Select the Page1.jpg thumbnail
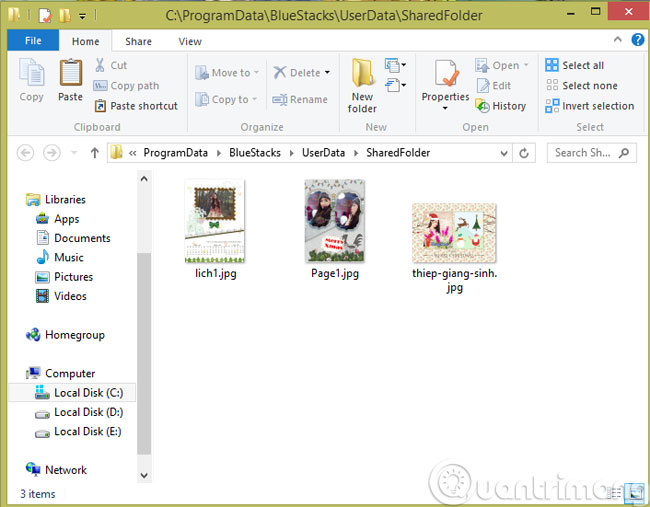 tap(335, 221)
